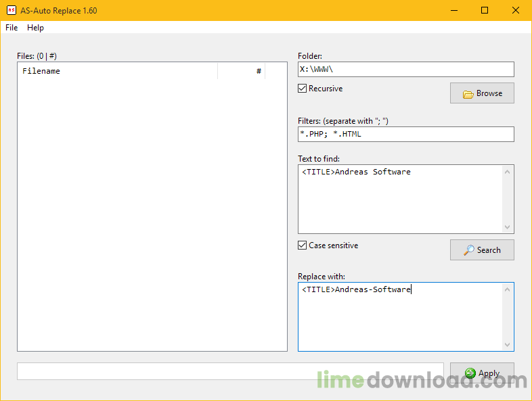
Task: Click the progress bar at the bottom
Action: (x=230, y=371)
